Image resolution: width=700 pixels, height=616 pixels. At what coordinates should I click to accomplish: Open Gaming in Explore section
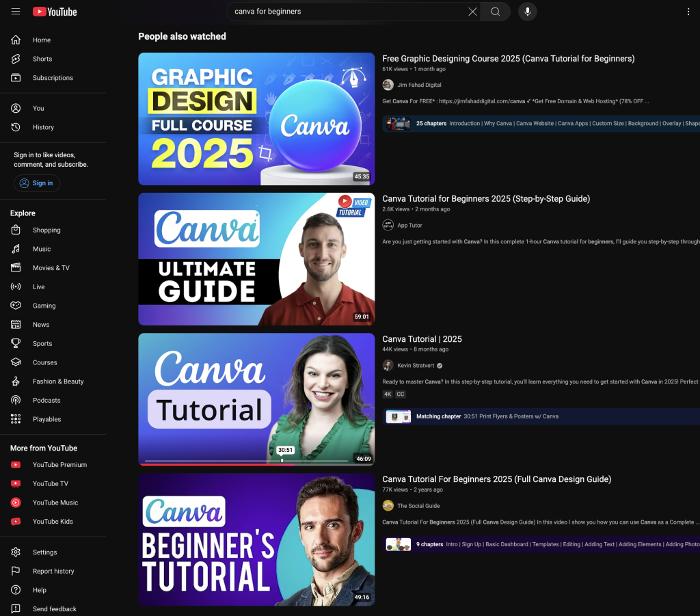click(x=44, y=306)
